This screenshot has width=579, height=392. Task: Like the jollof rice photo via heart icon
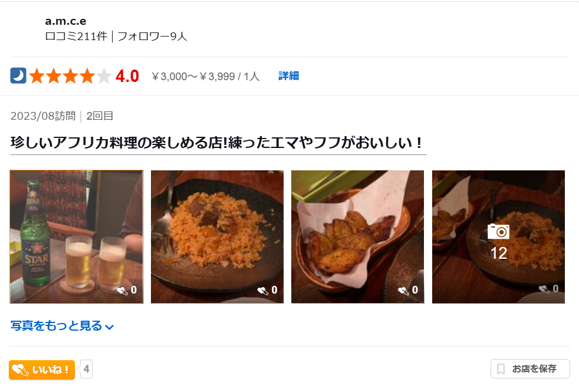click(x=262, y=291)
